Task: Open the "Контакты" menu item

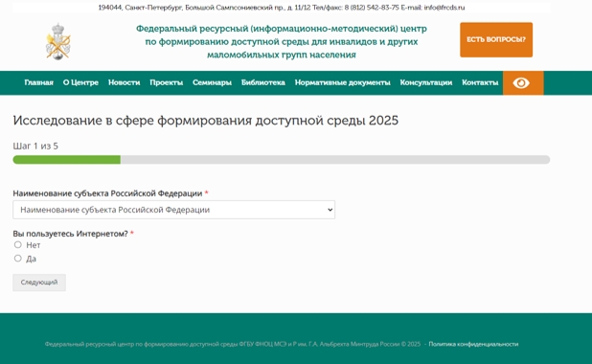Action: (480, 82)
